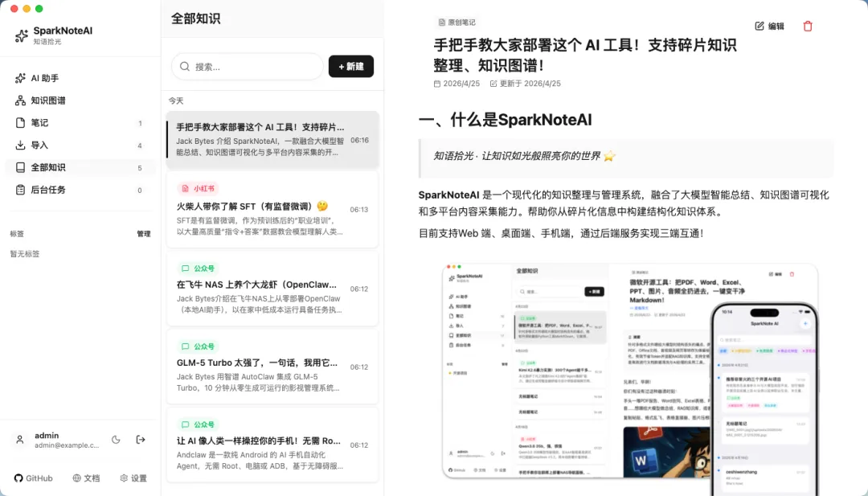Open note 让 AI 像人类一样操控你的手机
The height and width of the screenshot is (496, 868).
[273, 445]
